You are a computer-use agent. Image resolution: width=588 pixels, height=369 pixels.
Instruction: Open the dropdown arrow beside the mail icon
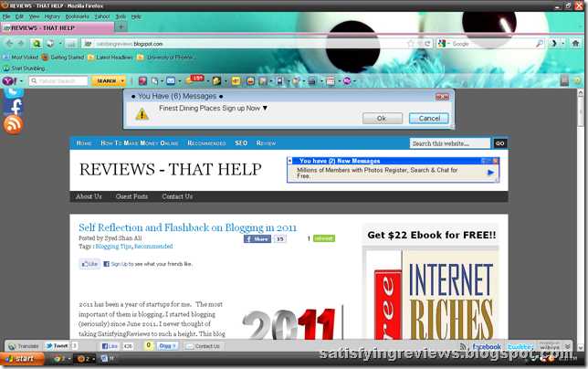179,81
